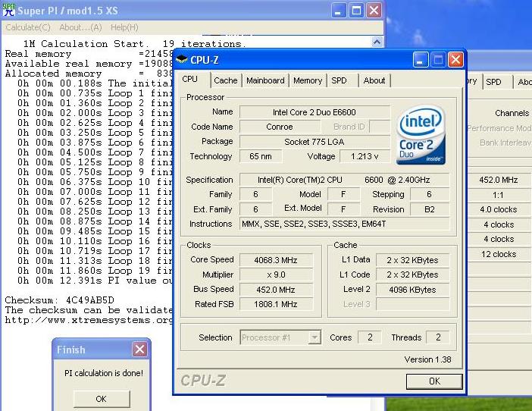Open the About...(A) menu in Super PI

(80, 27)
